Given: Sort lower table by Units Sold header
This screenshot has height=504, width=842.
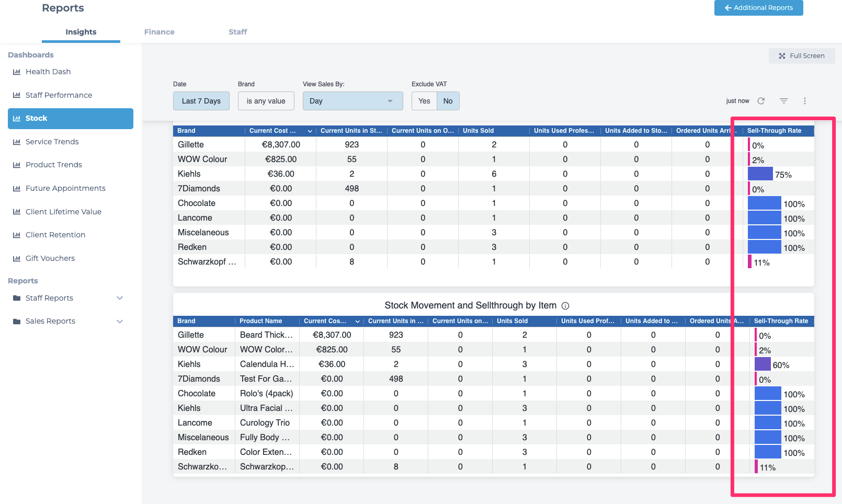Looking at the screenshot, I should coord(512,321).
